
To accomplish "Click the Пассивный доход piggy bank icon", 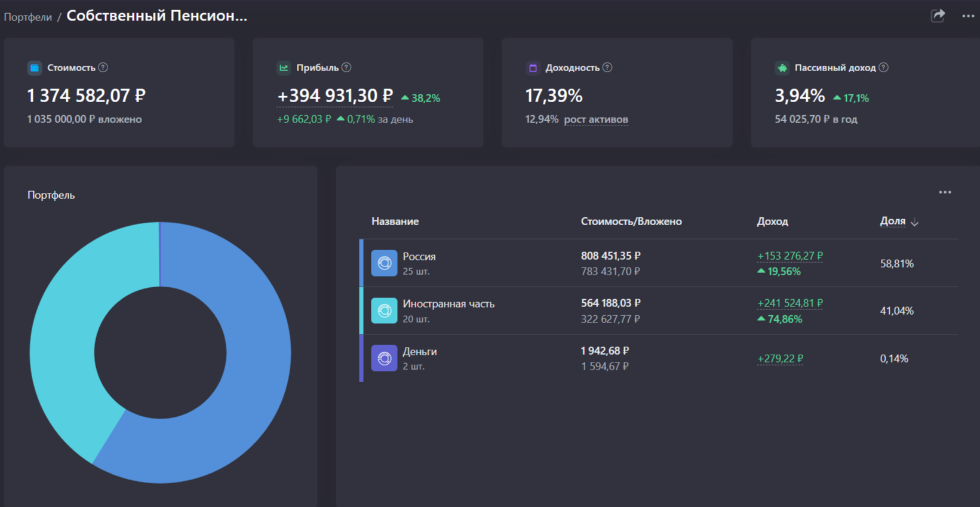I will (782, 67).
